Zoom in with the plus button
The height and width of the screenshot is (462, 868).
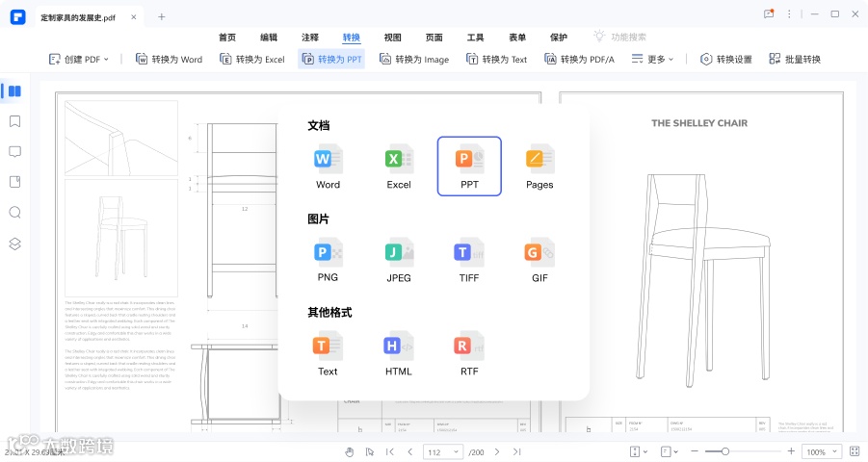coord(791,451)
